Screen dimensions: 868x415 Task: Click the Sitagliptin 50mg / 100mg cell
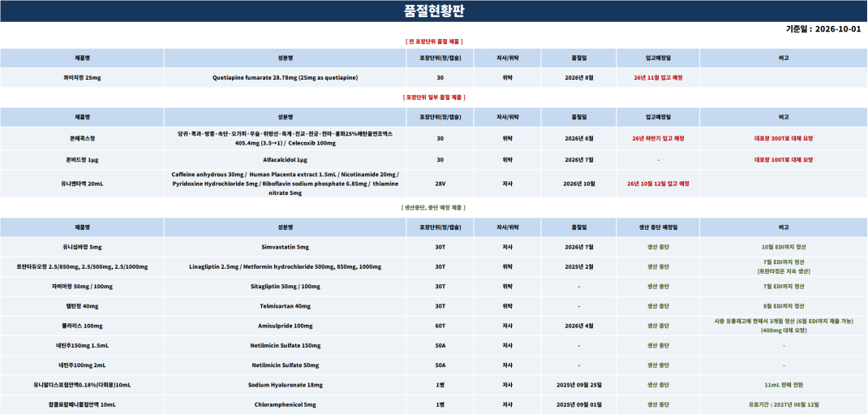(x=285, y=287)
